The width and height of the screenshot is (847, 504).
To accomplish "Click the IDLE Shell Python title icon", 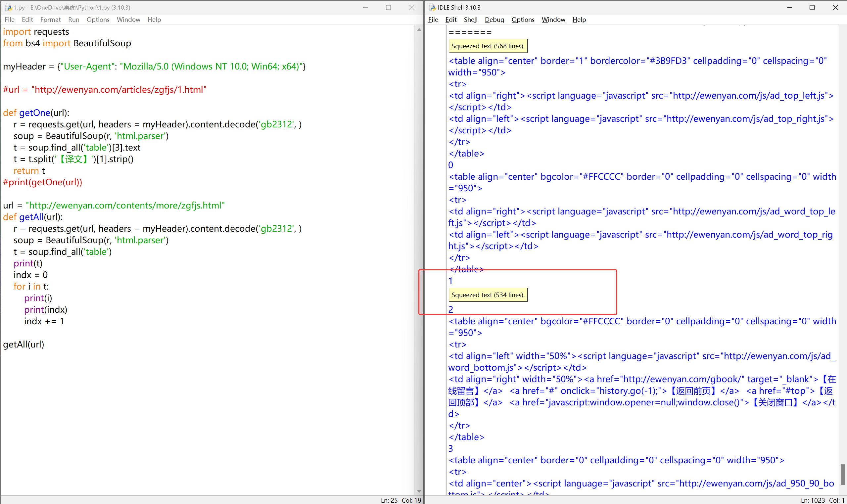I will tap(432, 7).
